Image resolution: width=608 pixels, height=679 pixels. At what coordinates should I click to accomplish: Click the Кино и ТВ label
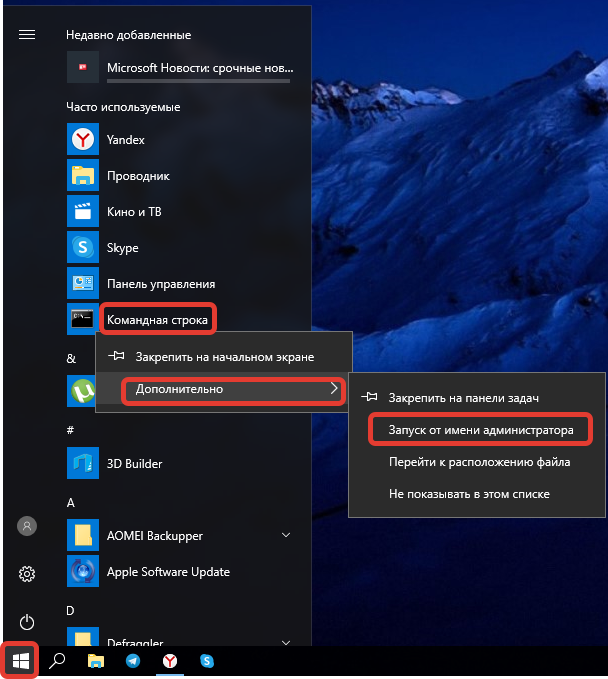pos(134,211)
